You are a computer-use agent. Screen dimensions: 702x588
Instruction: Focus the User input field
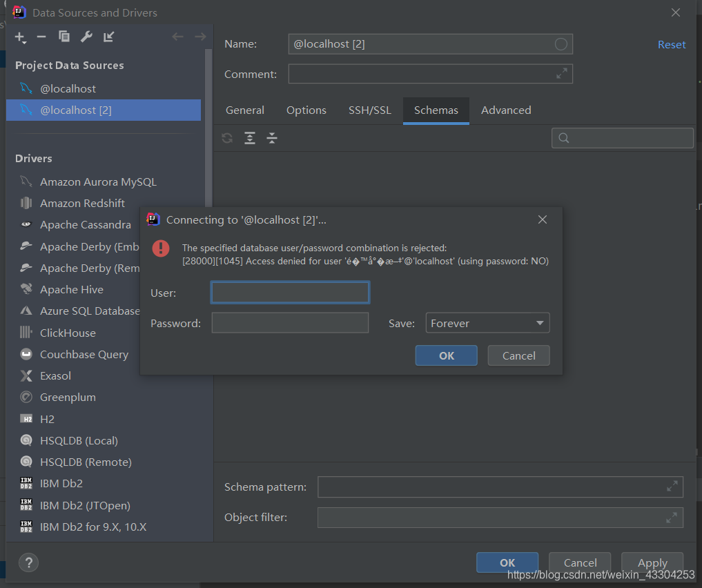pos(290,293)
